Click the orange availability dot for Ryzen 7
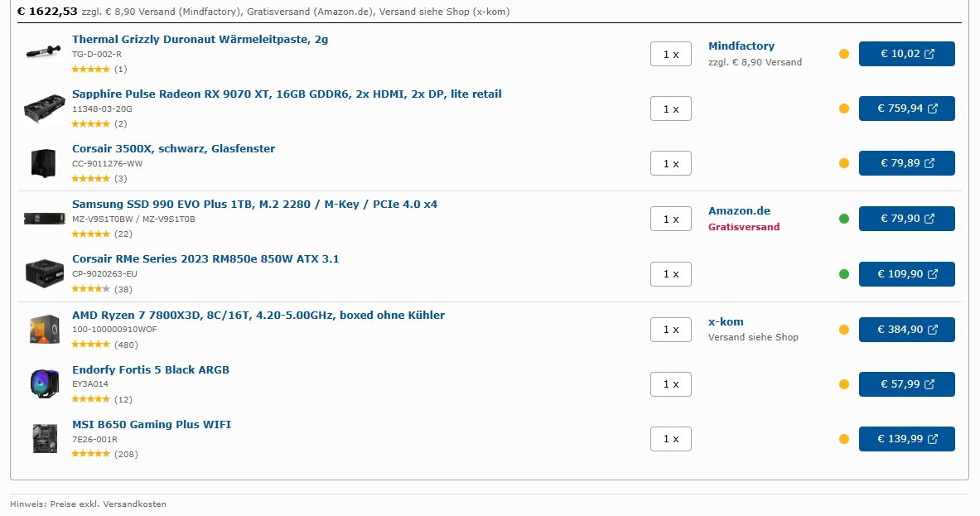Image resolution: width=980 pixels, height=516 pixels. (x=844, y=329)
